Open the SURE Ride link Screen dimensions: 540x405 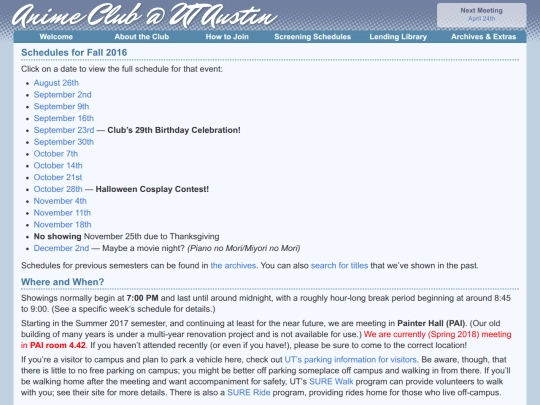click(249, 393)
